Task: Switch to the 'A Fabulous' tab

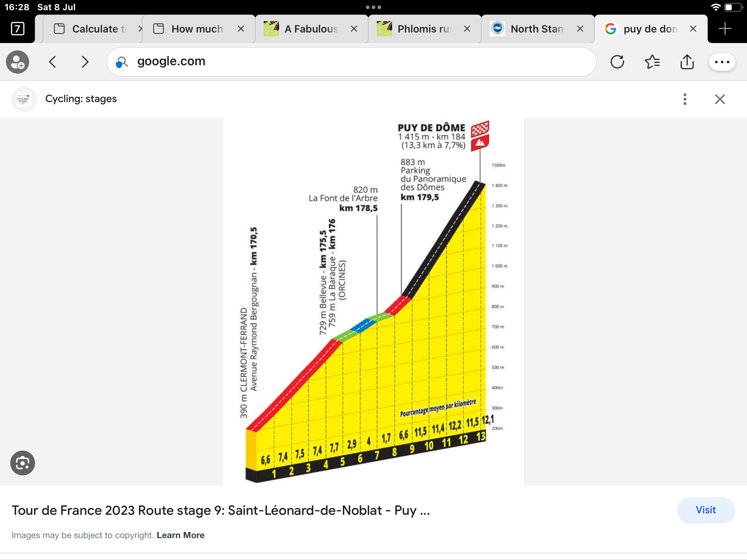Action: click(311, 29)
